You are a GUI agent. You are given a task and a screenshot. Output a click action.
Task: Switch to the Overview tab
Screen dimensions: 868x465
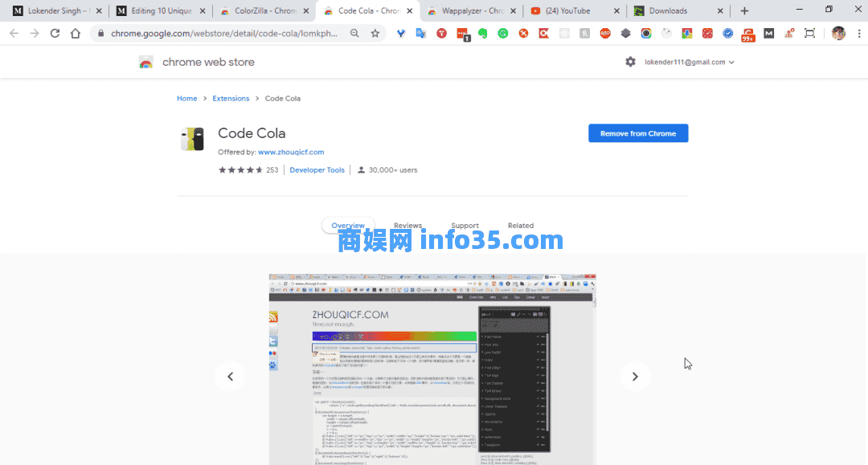click(348, 226)
